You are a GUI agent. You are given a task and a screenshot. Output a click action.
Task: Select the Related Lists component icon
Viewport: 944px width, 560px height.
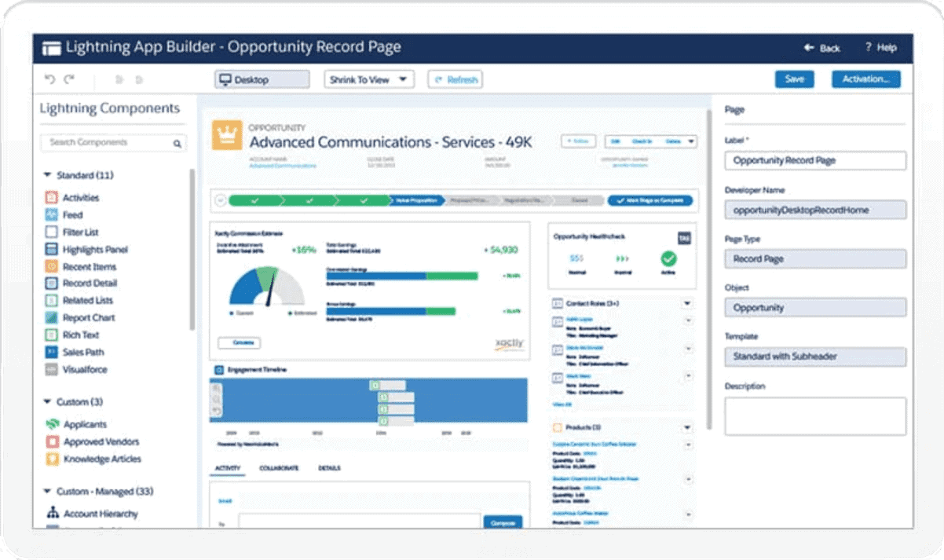pyautogui.click(x=52, y=300)
